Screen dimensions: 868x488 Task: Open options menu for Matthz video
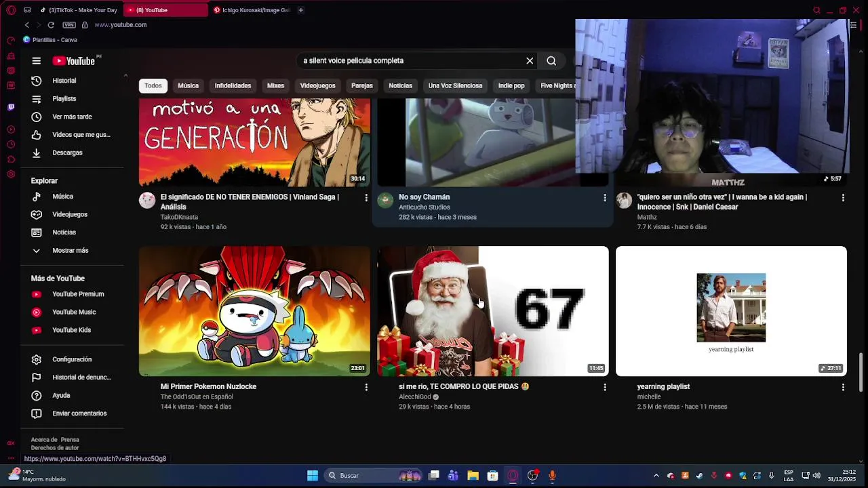pos(843,198)
